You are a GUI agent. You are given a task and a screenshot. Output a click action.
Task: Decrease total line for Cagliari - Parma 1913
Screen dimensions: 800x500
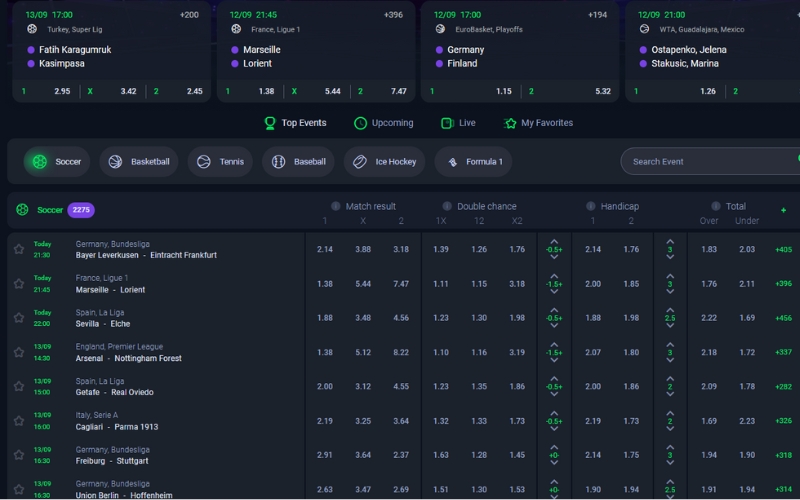670,429
